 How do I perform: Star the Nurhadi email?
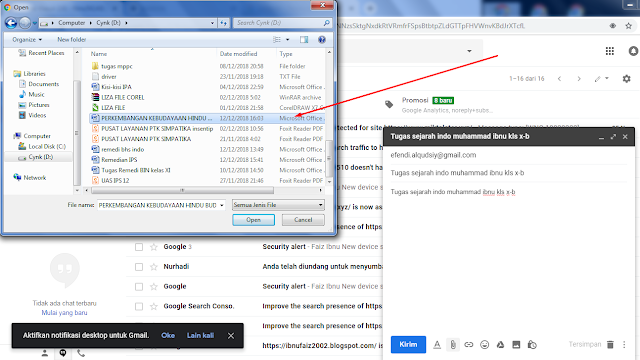[154, 267]
